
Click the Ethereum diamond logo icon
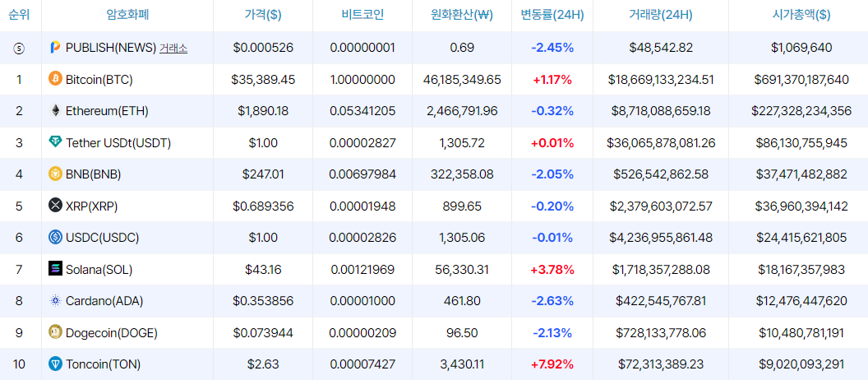coord(55,111)
